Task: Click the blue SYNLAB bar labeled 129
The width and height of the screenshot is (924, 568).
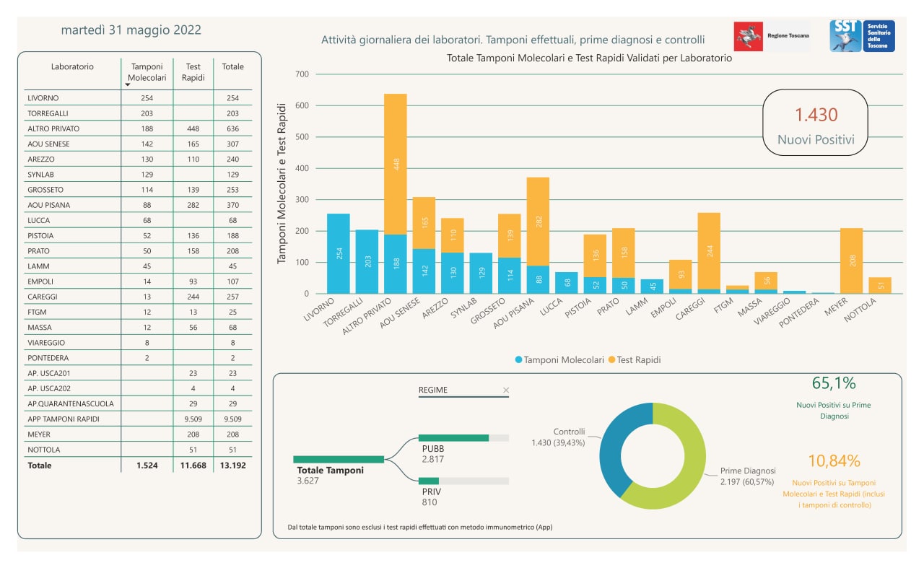Action: (x=481, y=274)
